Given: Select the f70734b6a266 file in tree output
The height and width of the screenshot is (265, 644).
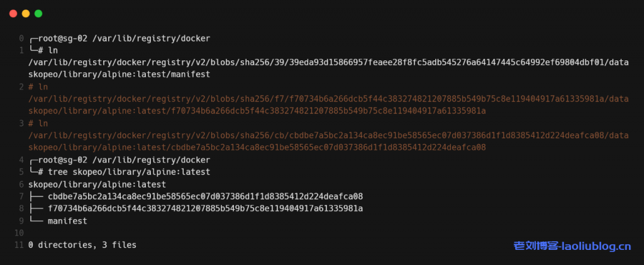Looking at the screenshot, I should tap(205, 208).
